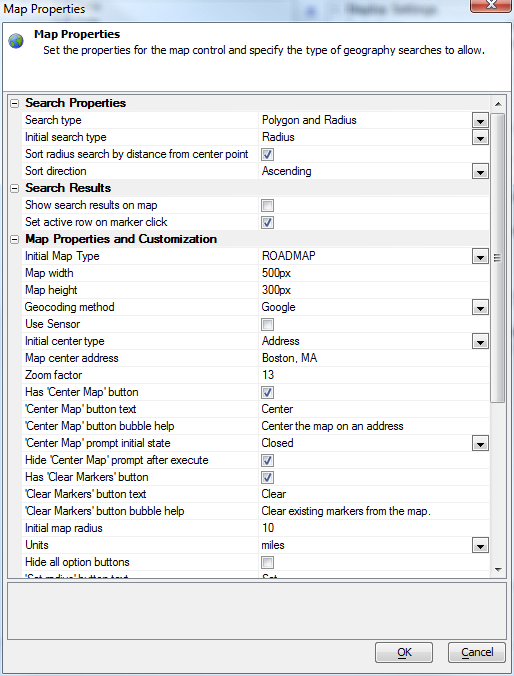Click the globe icon beside Map Properties
The height and width of the screenshot is (676, 514).
pos(16,41)
